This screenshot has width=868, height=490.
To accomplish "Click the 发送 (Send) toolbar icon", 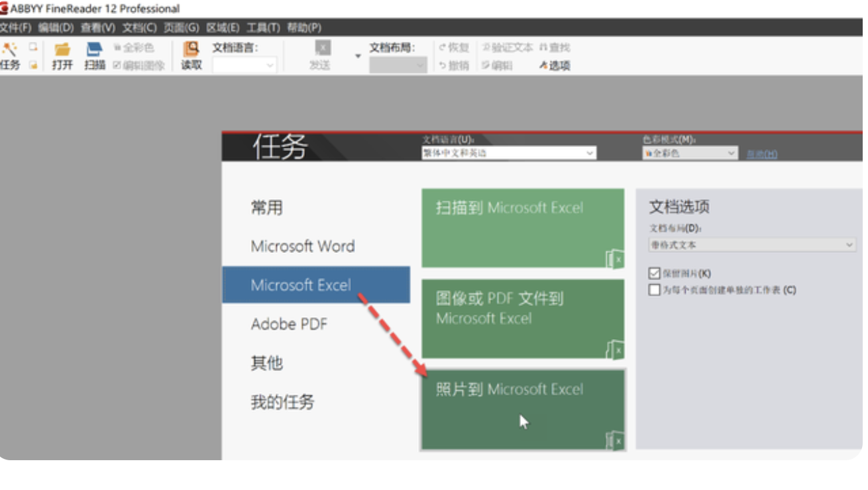I will tap(321, 49).
